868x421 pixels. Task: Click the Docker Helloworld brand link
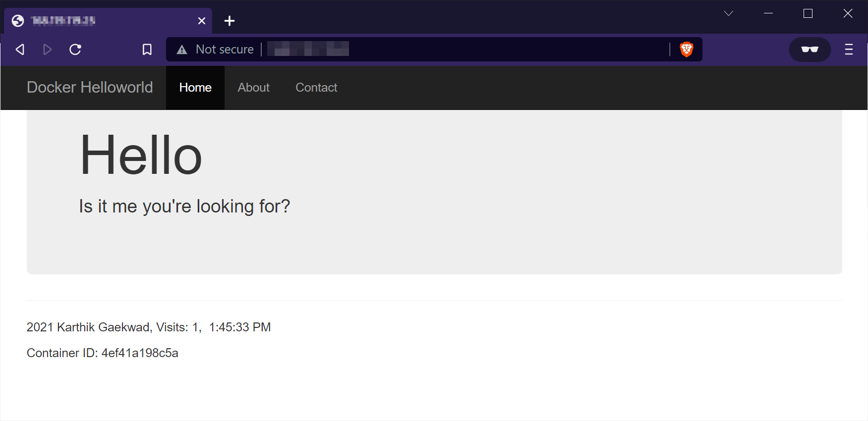[90, 88]
